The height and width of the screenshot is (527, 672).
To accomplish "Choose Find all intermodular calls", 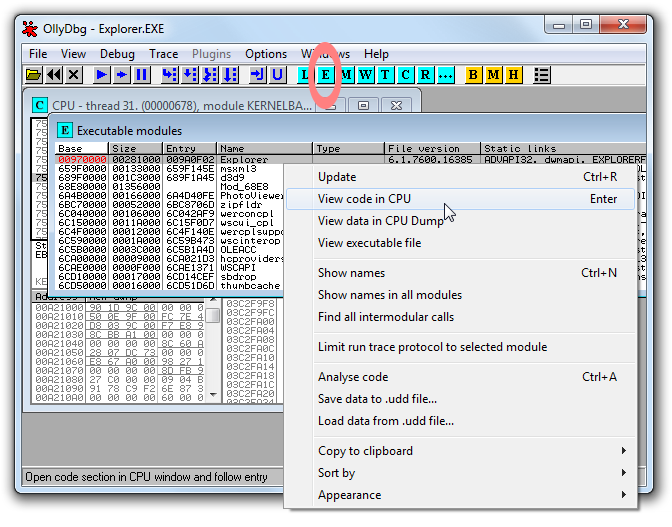I will [x=460, y=317].
